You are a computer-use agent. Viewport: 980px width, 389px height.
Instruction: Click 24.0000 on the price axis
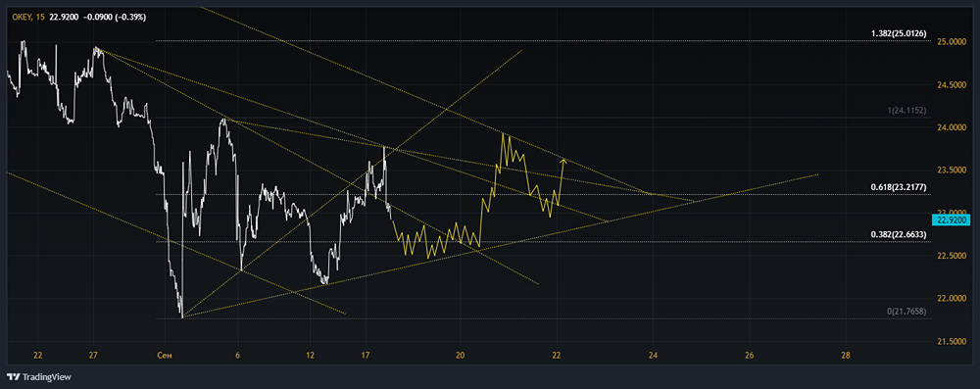[x=951, y=127]
